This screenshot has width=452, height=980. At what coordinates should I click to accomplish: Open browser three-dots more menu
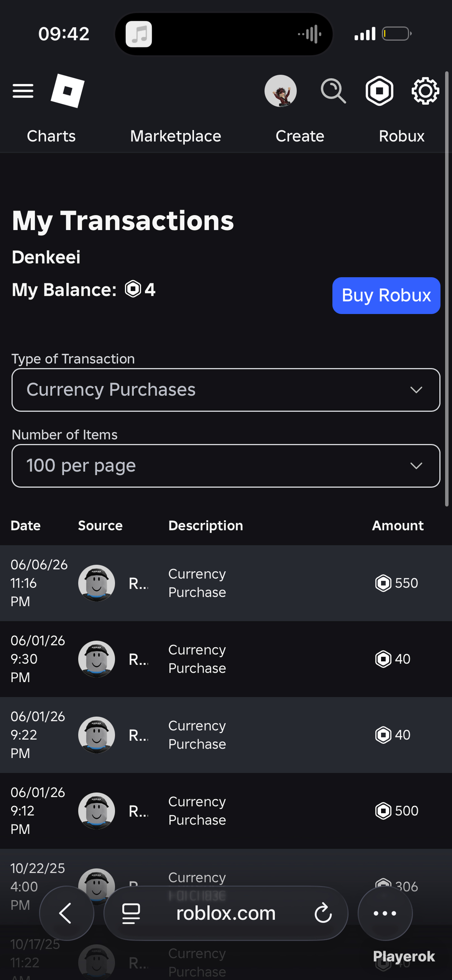(385, 914)
